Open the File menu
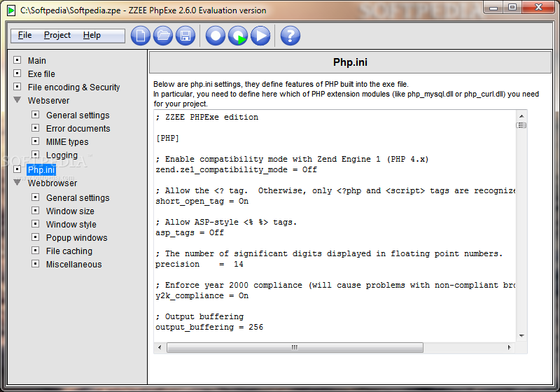560x392 pixels. (24, 35)
